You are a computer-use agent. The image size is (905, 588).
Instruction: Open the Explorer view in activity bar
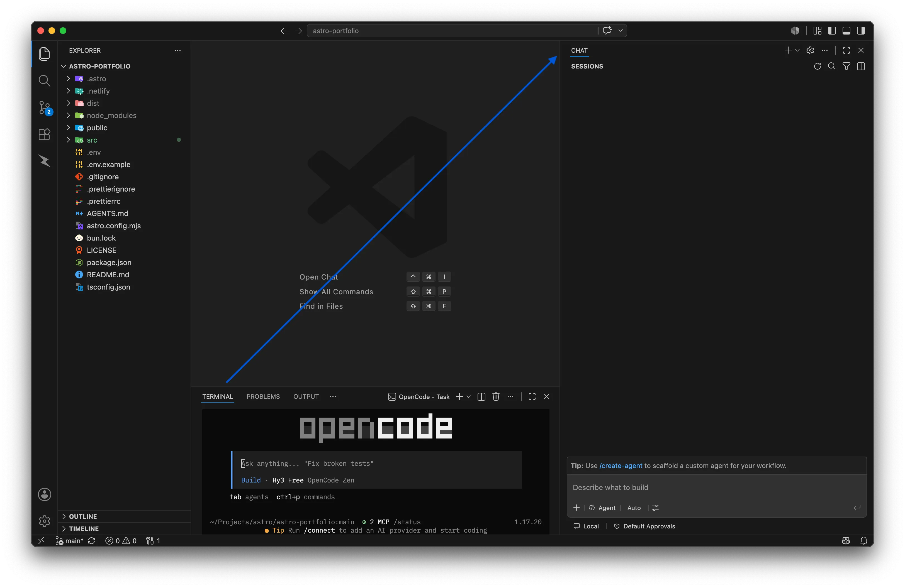45,53
